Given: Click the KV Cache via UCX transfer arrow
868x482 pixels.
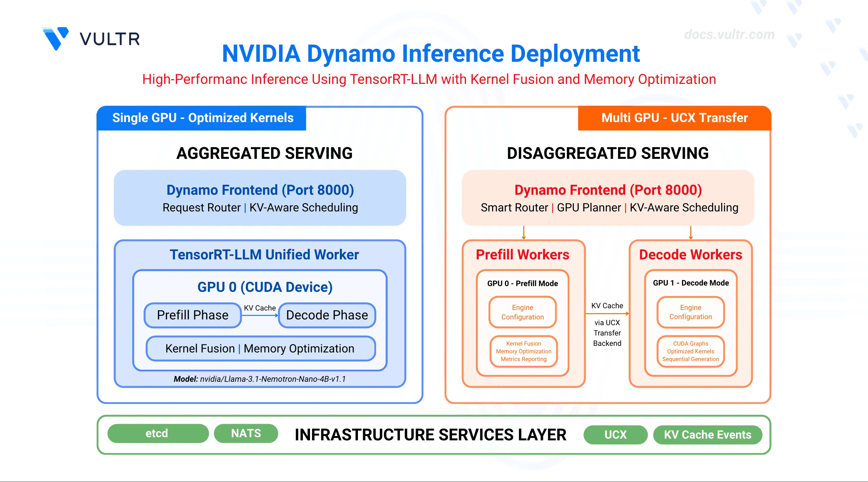Looking at the screenshot, I should pyautogui.click(x=607, y=314).
